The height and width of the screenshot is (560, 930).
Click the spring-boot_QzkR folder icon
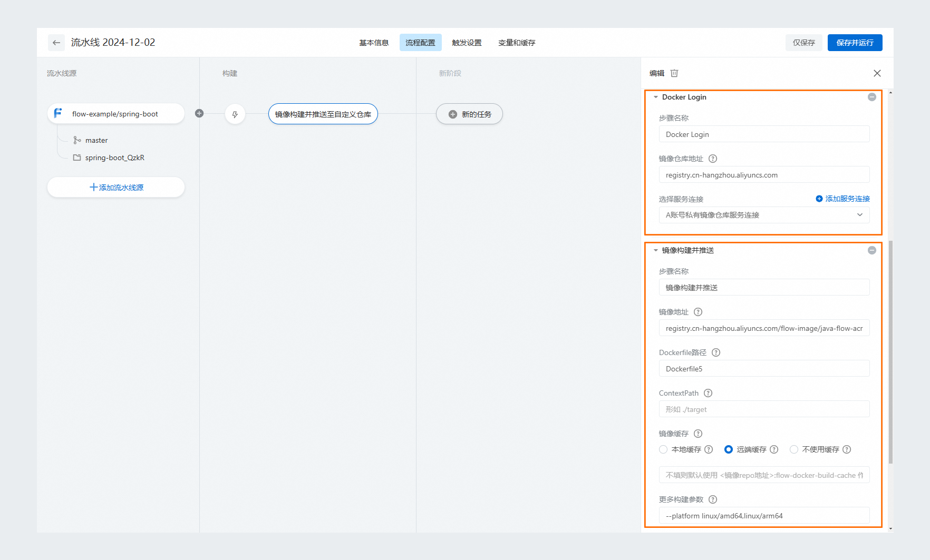[x=77, y=158]
